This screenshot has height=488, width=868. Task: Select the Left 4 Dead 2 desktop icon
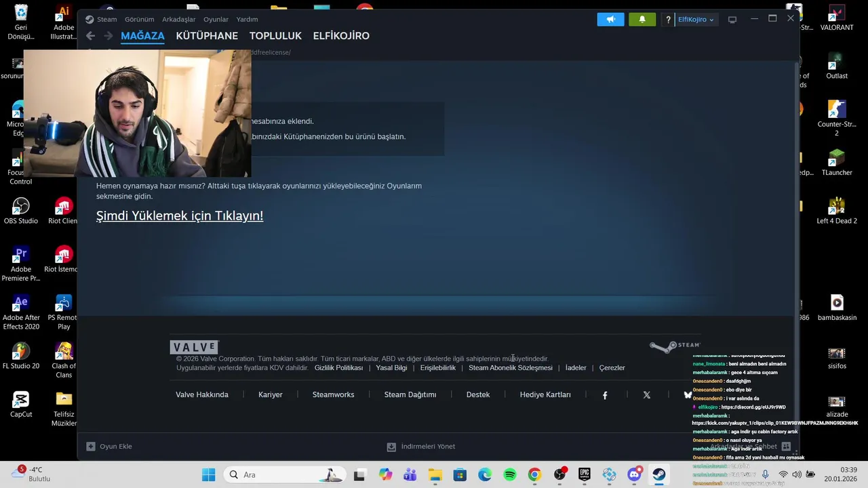click(x=837, y=211)
